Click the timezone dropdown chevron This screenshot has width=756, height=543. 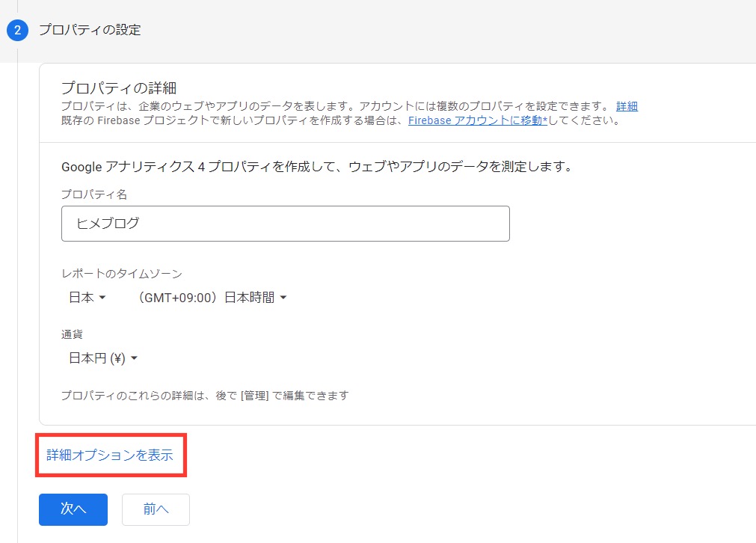pyautogui.click(x=283, y=297)
